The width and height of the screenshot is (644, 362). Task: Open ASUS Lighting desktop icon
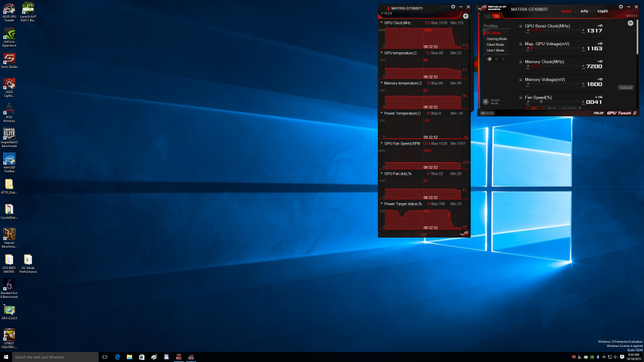click(9, 87)
